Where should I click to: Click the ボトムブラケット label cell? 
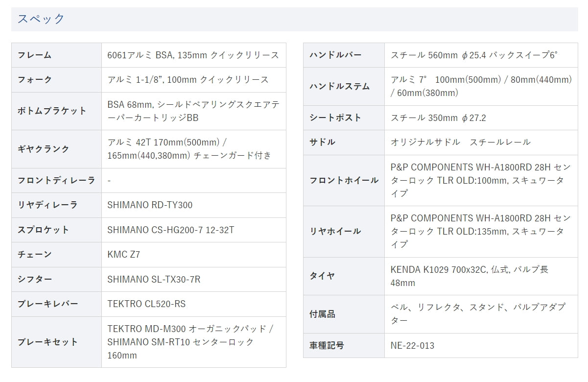tap(52, 111)
